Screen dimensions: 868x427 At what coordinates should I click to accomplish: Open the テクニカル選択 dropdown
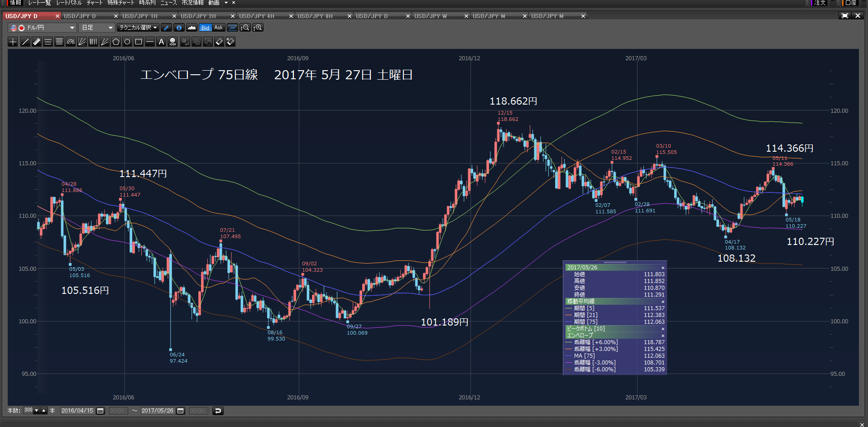[138, 28]
